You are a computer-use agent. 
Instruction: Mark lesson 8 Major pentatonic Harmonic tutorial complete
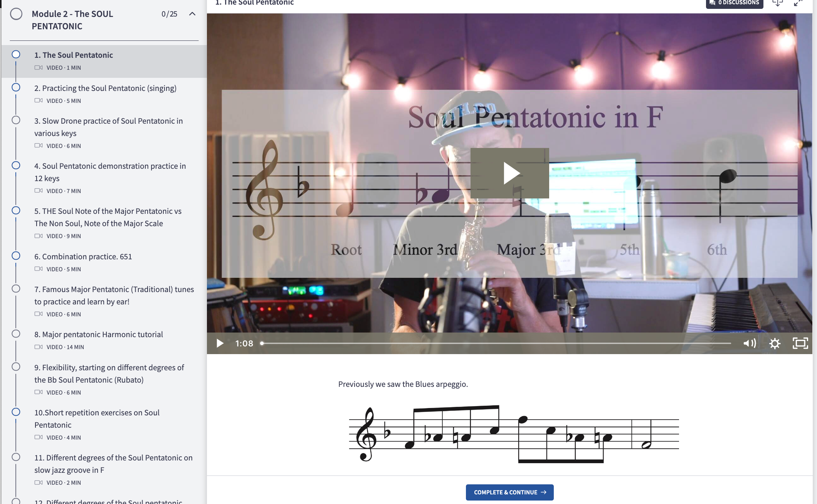pyautogui.click(x=16, y=334)
